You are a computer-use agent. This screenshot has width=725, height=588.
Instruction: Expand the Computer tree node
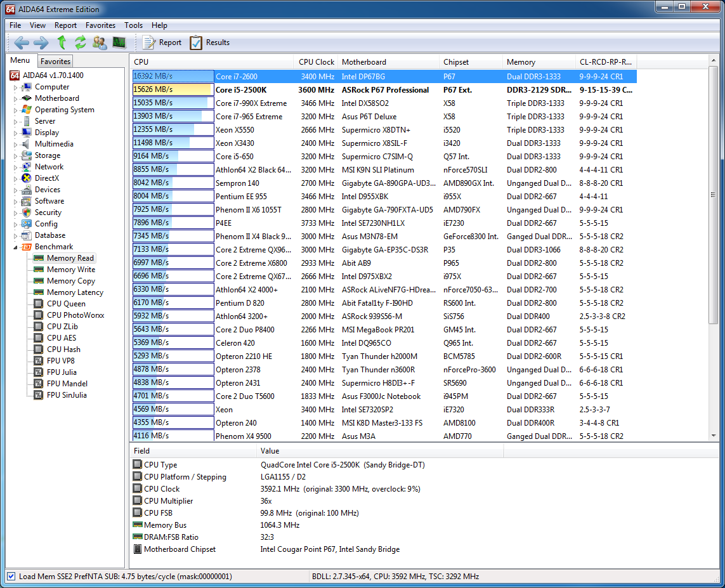[16, 88]
